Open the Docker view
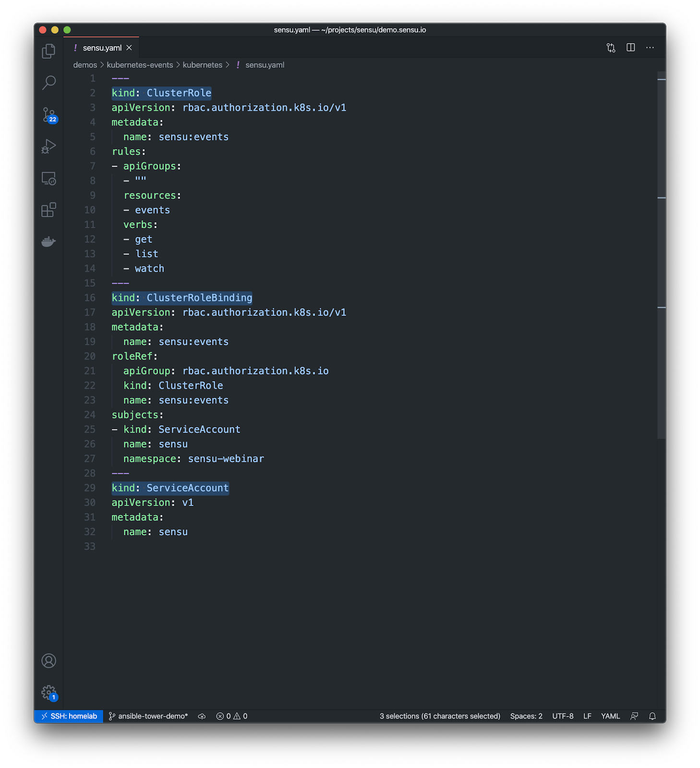The width and height of the screenshot is (700, 768). [x=48, y=241]
